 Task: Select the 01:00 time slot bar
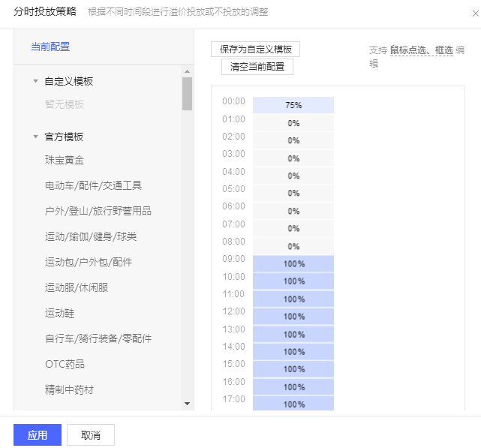click(293, 123)
